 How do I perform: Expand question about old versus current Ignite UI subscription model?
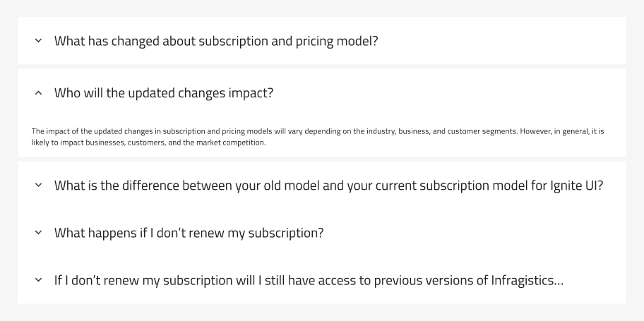click(328, 186)
